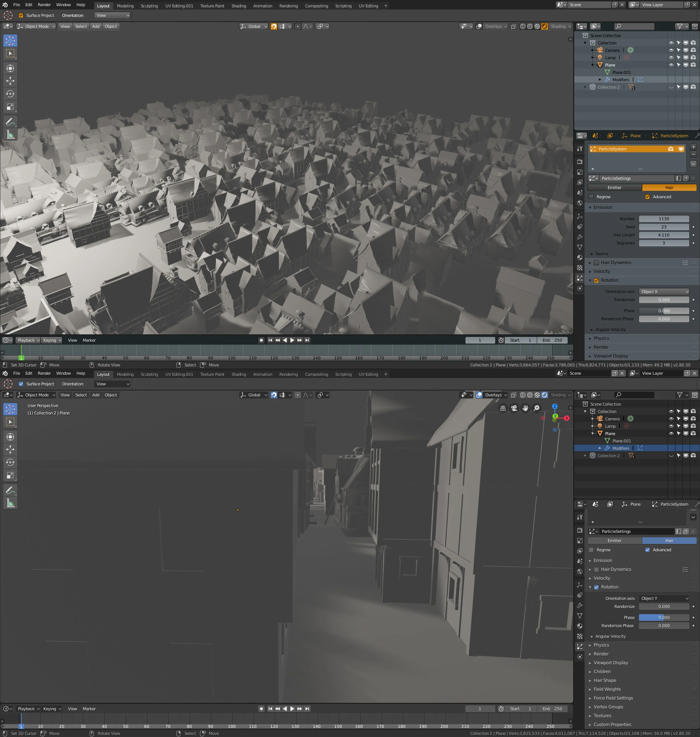Open the Render menu in top window

pos(44,5)
